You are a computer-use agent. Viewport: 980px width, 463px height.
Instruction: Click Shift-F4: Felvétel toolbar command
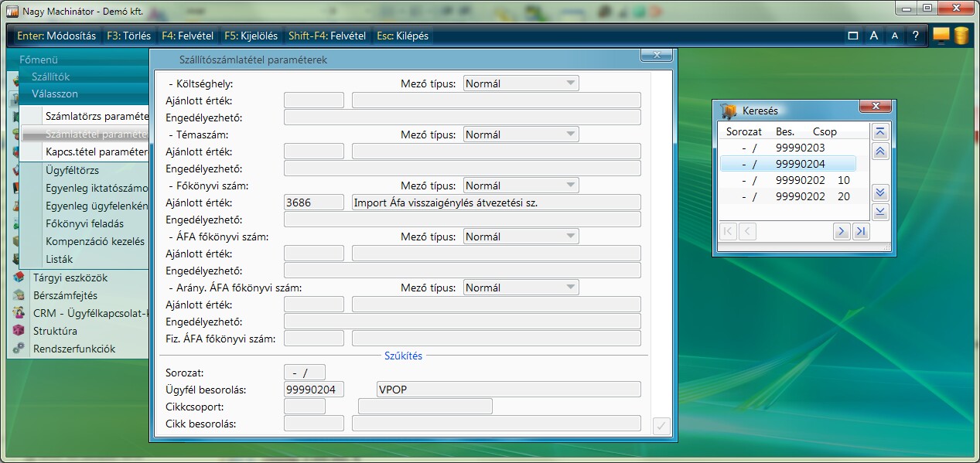click(327, 36)
